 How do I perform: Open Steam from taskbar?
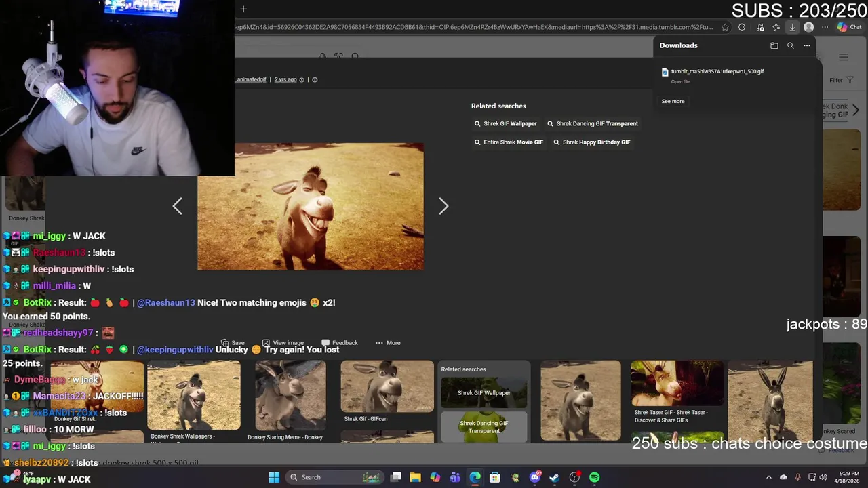[555, 477]
